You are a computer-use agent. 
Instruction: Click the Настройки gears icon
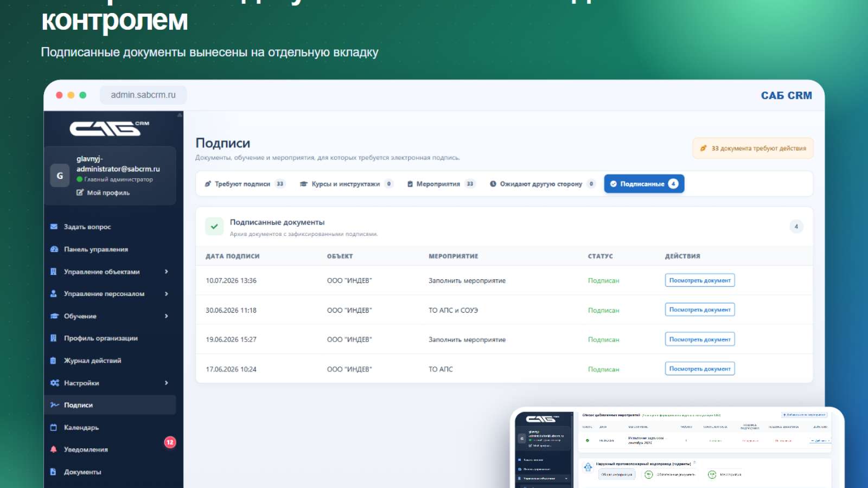pos(54,383)
